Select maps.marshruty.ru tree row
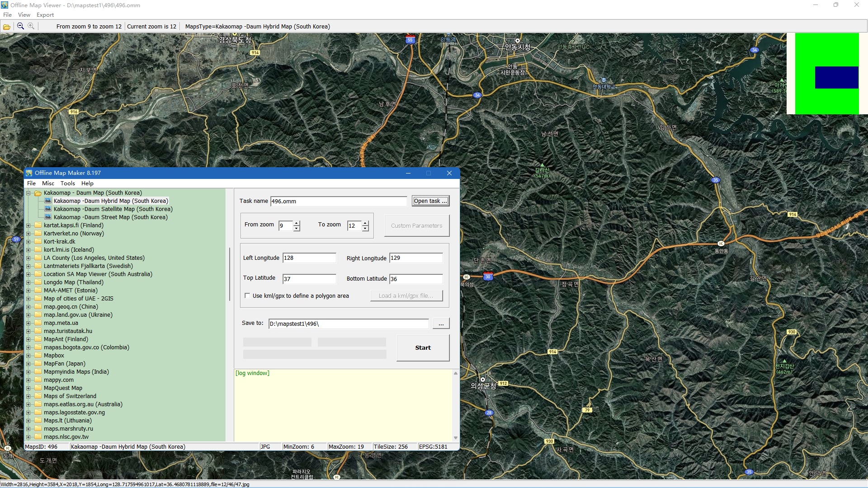Screen dimensions: 868x488 68,429
